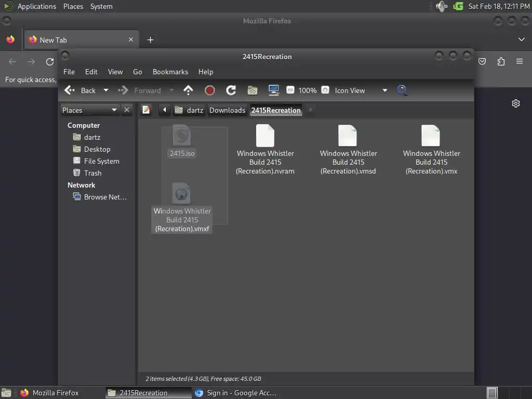532x399 pixels.
Task: Open the File menu
Action: coord(69,72)
